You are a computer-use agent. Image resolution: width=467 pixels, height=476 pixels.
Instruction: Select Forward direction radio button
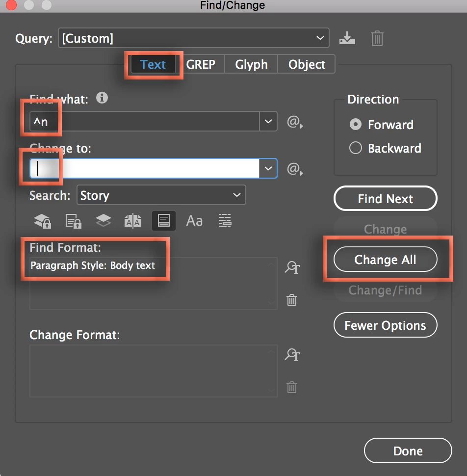[x=355, y=125]
